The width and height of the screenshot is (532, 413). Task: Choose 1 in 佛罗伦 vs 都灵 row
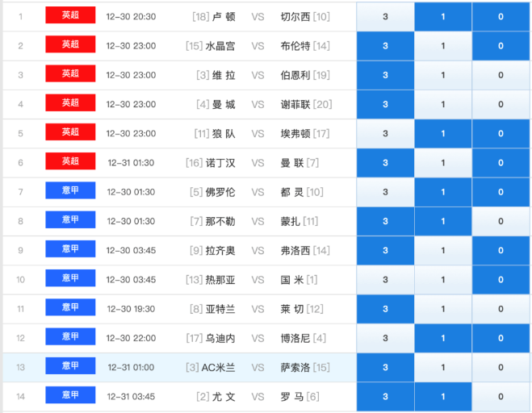point(442,192)
